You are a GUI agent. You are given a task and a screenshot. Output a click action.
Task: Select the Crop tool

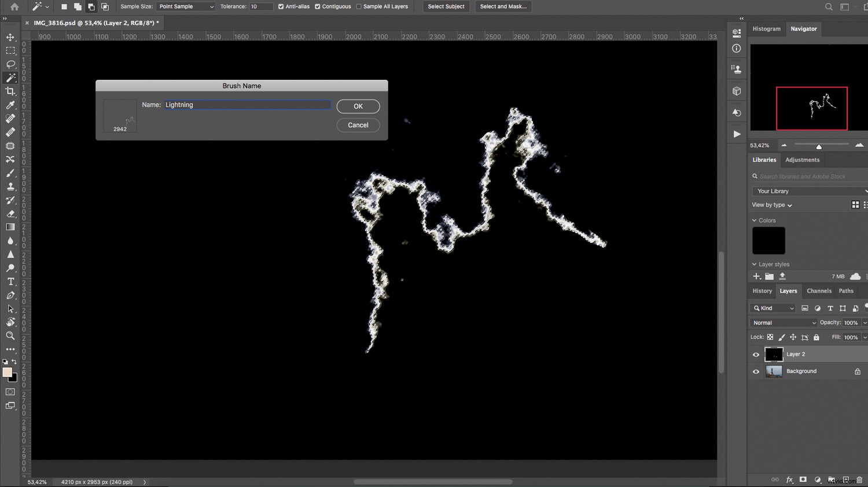[10, 91]
